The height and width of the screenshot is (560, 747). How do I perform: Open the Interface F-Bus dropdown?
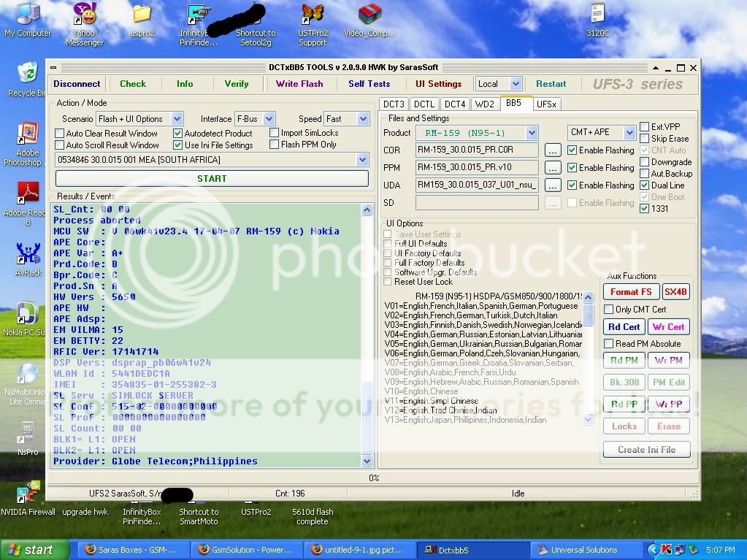tap(269, 118)
